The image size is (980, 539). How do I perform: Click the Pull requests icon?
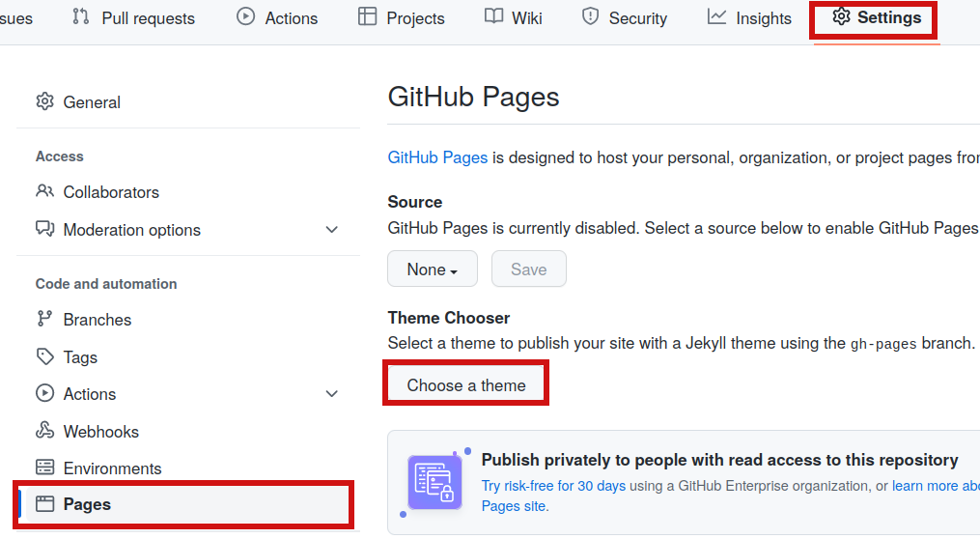pos(81,17)
